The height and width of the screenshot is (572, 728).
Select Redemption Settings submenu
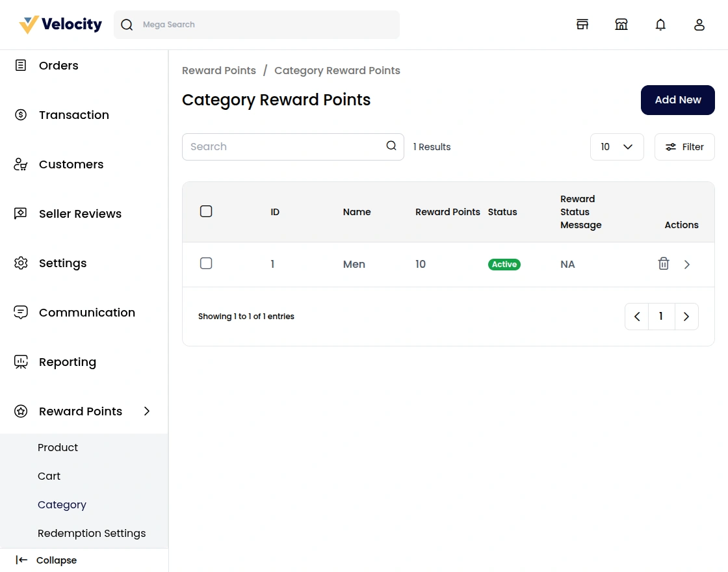(92, 534)
